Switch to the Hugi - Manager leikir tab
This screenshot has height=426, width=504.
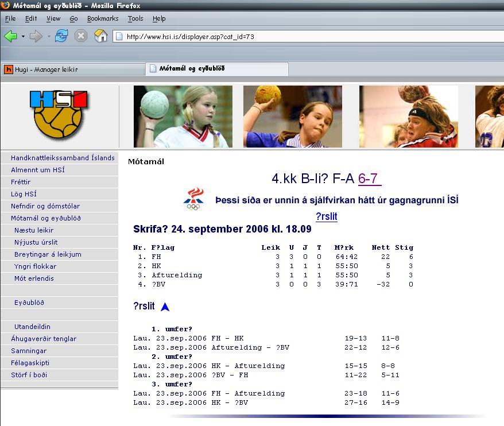click(x=73, y=69)
